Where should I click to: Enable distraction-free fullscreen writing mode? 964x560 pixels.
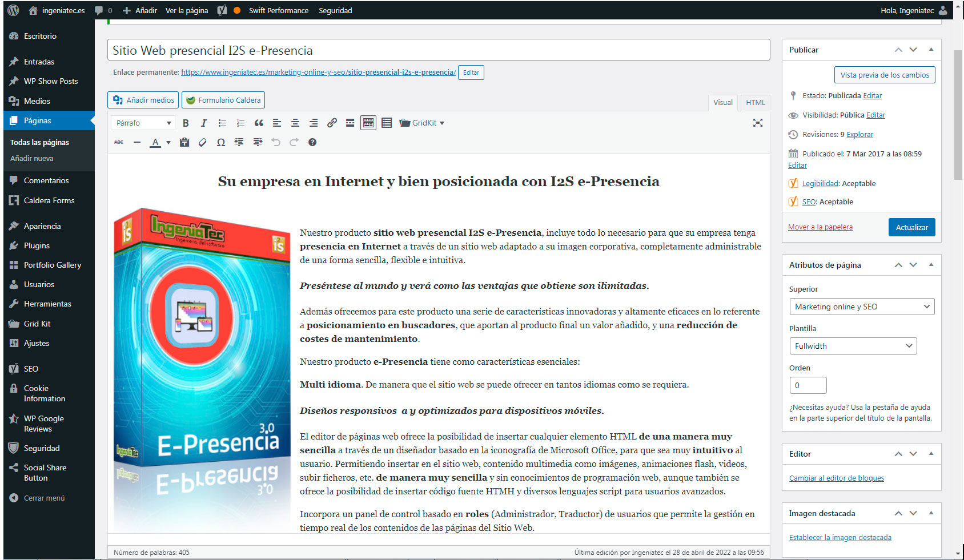[x=758, y=123]
